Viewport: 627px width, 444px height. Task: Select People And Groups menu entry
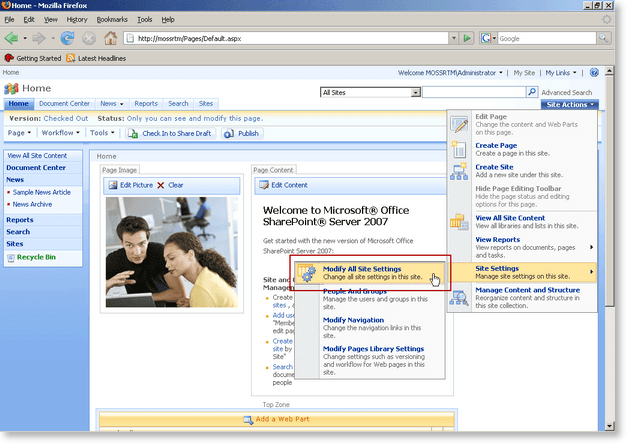[355, 292]
